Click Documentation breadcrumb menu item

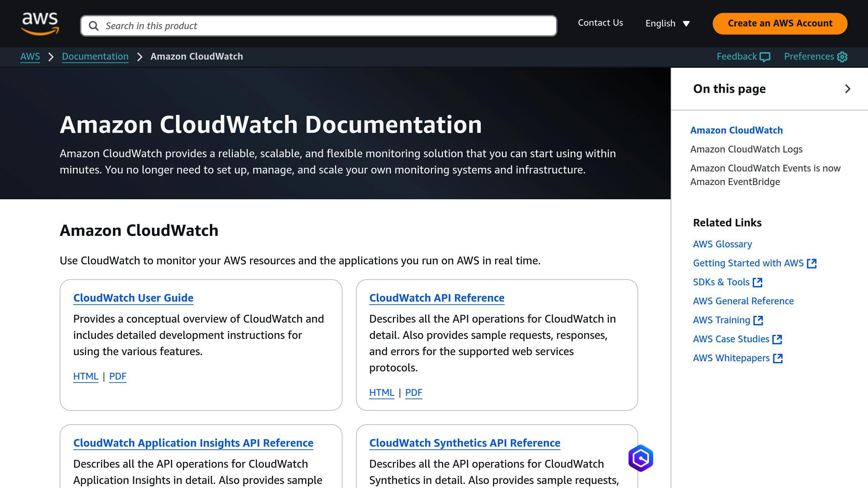click(95, 57)
